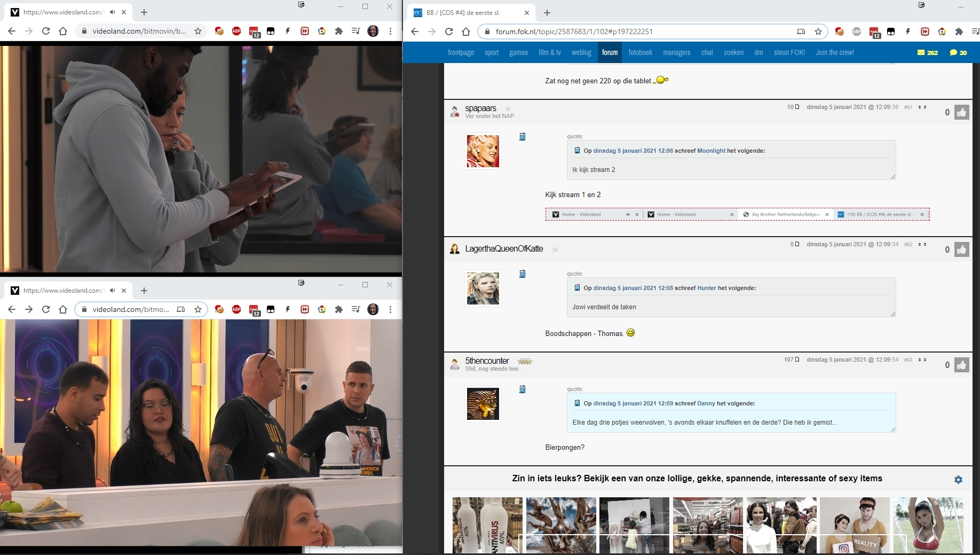Like LagerthaQueenOfKatte post #92 with thumbs-up
980x555 pixels.
coord(962,249)
